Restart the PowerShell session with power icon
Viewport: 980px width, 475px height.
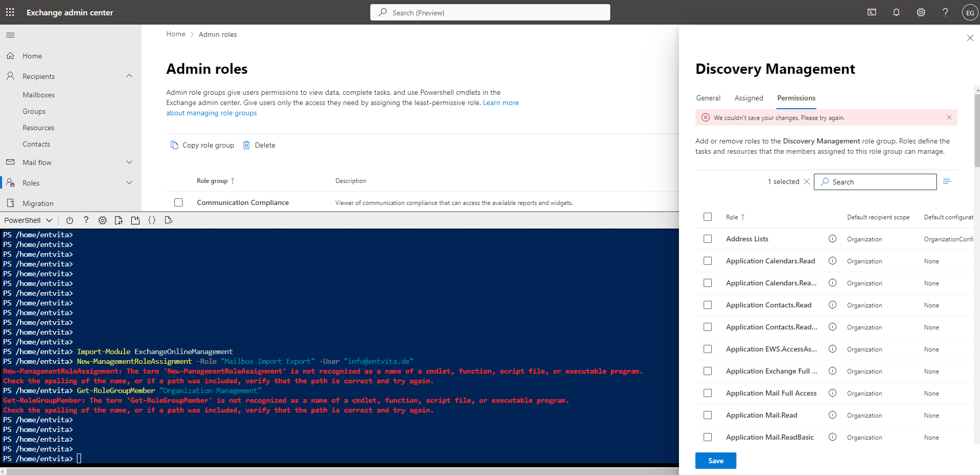(x=70, y=220)
